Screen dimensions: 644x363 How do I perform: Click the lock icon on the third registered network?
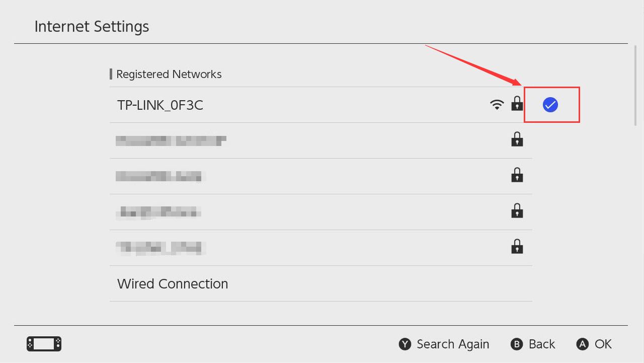tap(517, 175)
